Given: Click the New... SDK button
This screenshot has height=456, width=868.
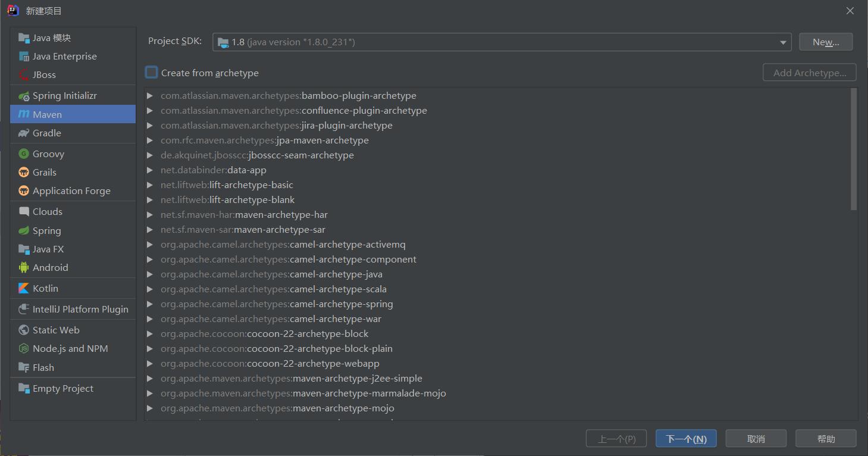Looking at the screenshot, I should [826, 42].
